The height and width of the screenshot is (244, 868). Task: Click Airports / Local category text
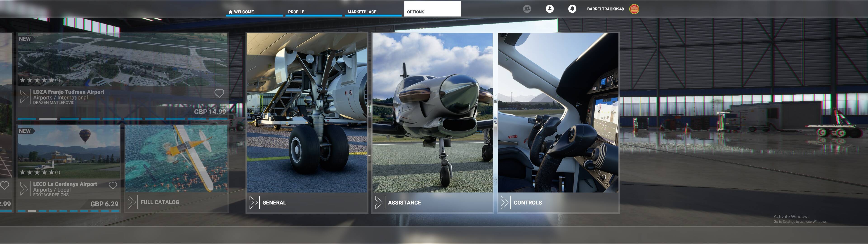click(x=52, y=190)
